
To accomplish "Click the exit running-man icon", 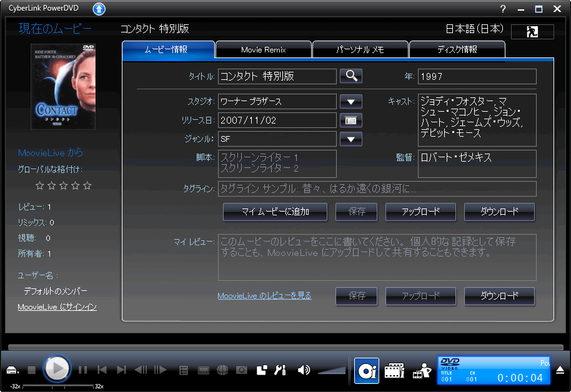I will click(x=532, y=32).
